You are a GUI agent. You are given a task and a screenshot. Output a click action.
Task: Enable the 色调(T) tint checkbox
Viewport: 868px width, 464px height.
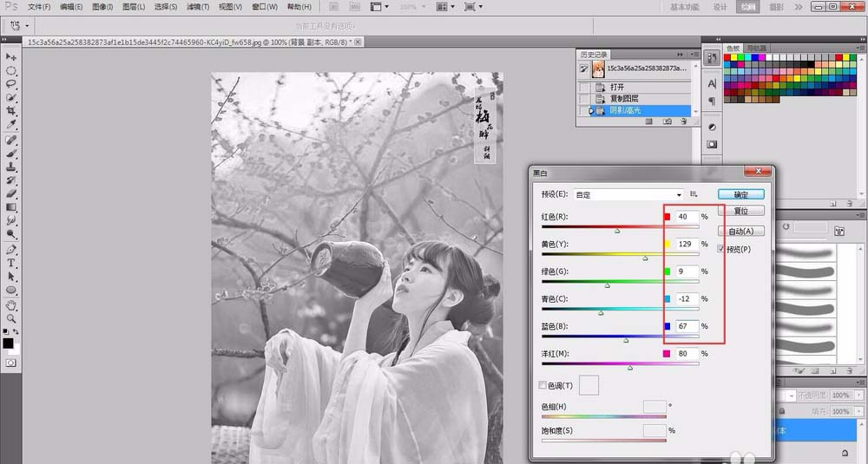(543, 385)
